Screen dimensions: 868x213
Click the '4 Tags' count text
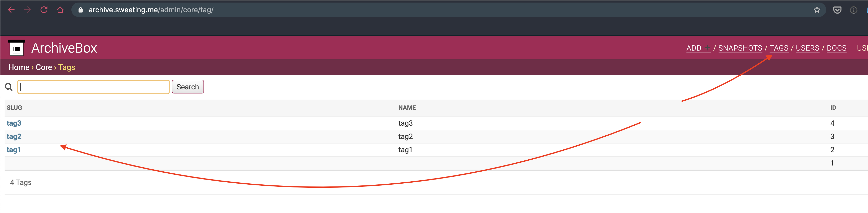pos(21,182)
